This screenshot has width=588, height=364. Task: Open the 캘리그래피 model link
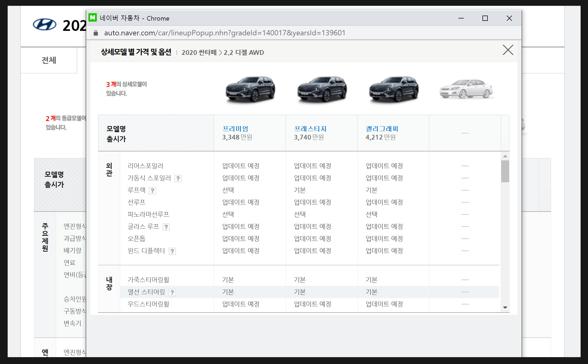pyautogui.click(x=382, y=129)
